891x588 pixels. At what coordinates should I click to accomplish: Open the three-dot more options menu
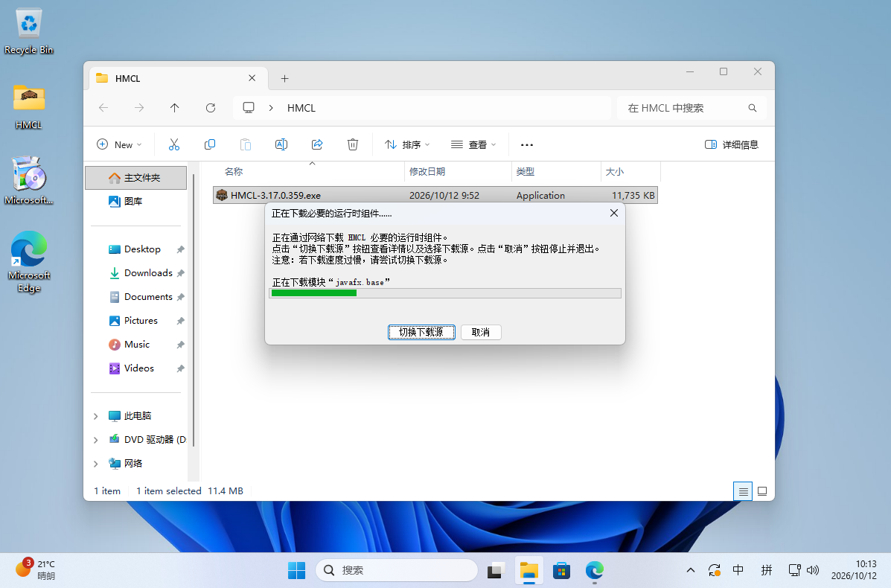[x=527, y=145]
